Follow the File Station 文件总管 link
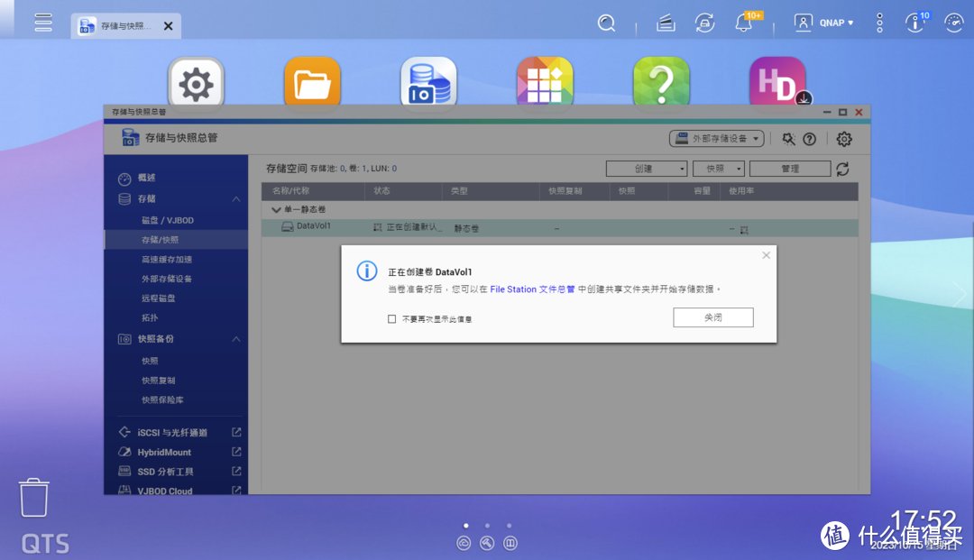974x560 pixels. tap(532, 289)
